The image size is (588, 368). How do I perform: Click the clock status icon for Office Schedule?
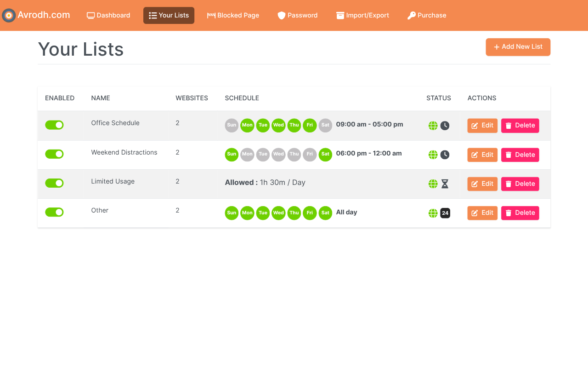[x=445, y=126]
